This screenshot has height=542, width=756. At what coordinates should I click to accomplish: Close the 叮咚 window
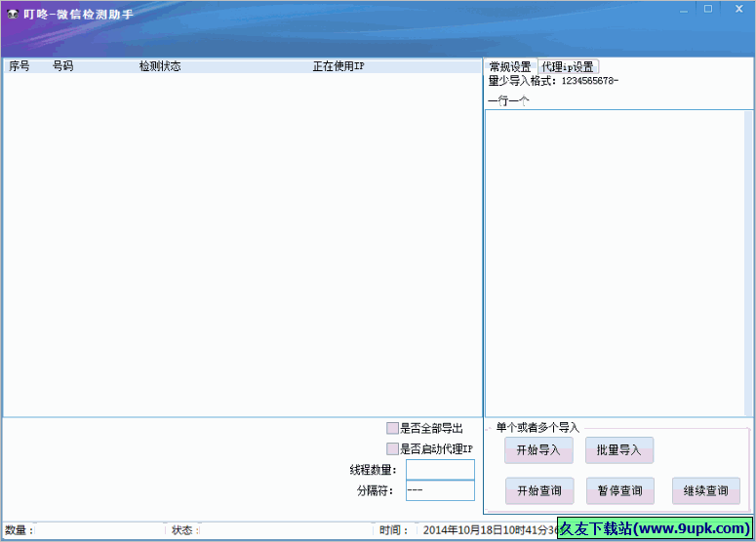coord(739,9)
